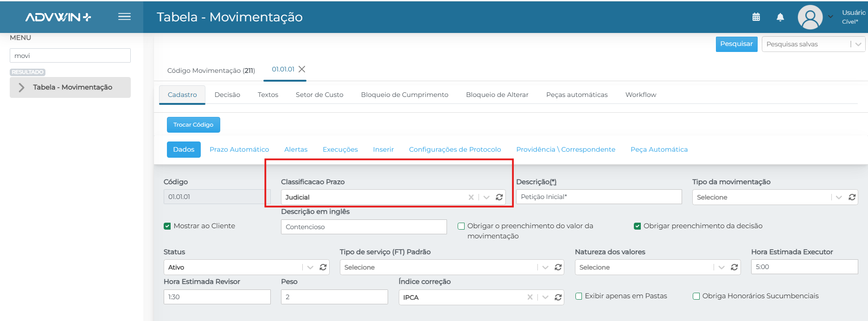Refresh the Índice correção list
This screenshot has height=321, width=868.
coord(558,297)
